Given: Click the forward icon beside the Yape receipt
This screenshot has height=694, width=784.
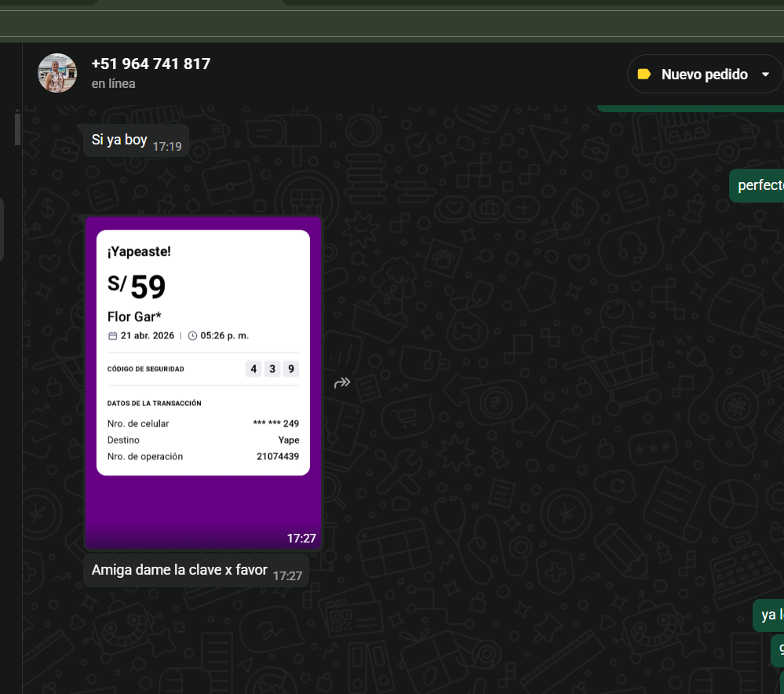Looking at the screenshot, I should tap(342, 383).
